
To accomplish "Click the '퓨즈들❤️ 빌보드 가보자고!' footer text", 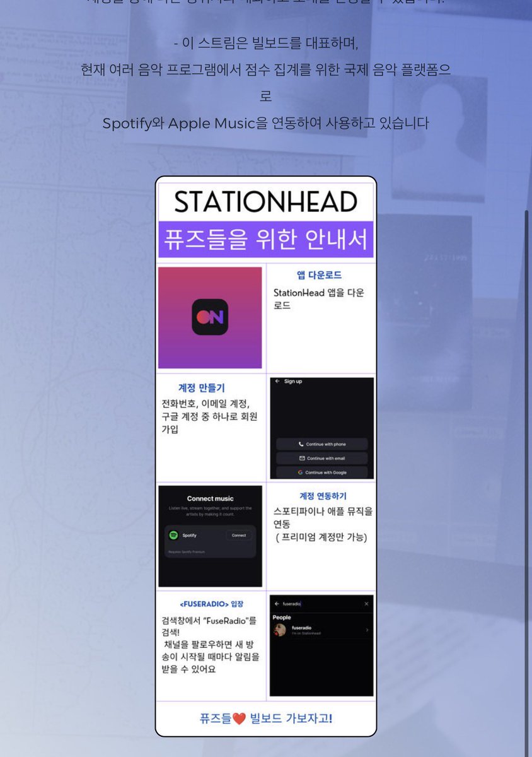I will [266, 718].
